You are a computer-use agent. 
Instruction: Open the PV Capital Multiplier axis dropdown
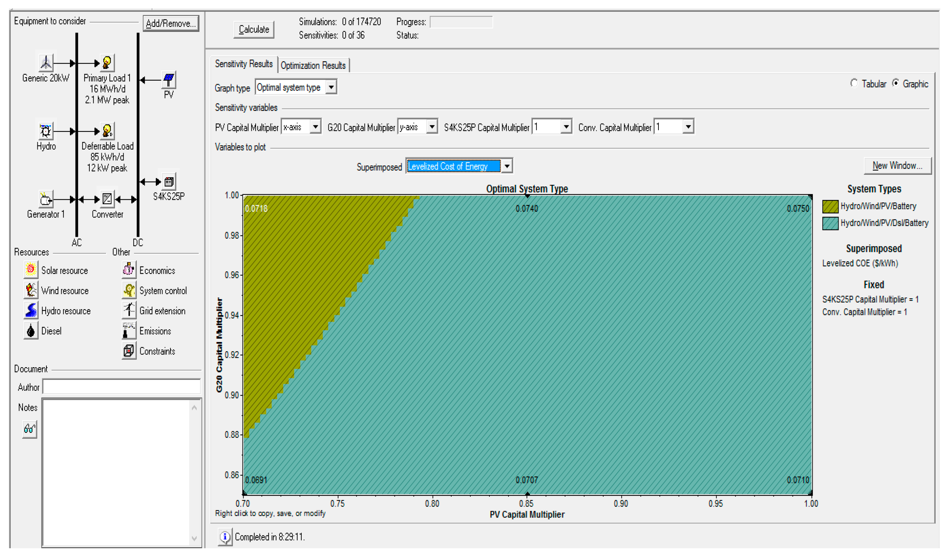pos(315,127)
